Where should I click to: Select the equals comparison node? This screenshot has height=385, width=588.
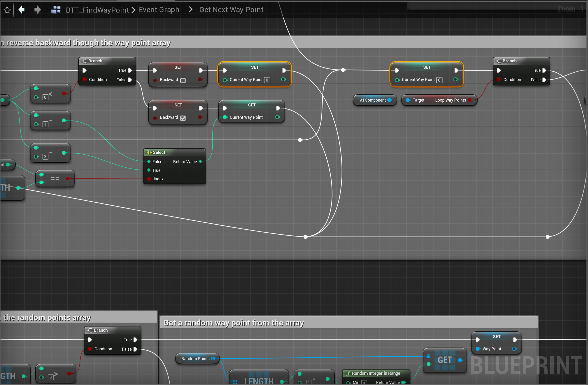pyautogui.click(x=55, y=179)
